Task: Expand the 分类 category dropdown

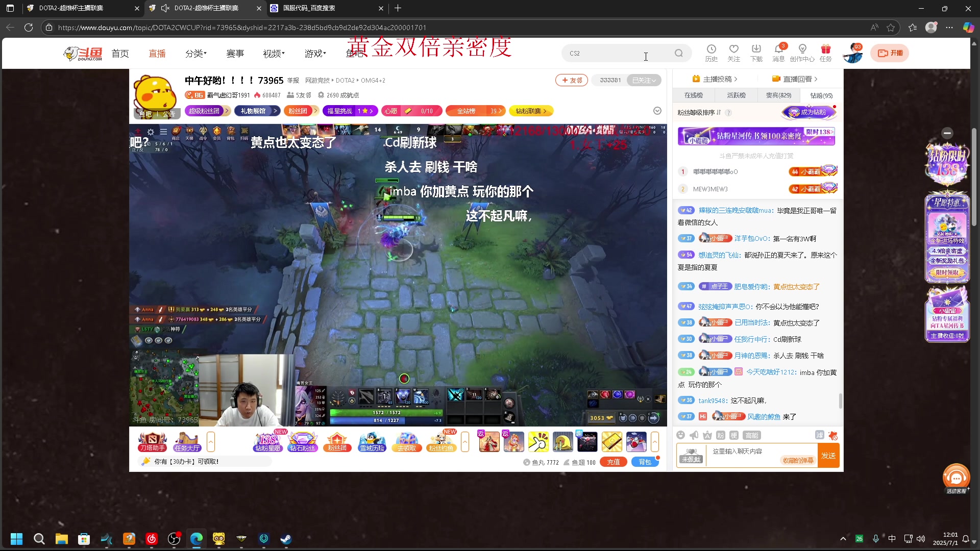Action: pyautogui.click(x=196, y=53)
